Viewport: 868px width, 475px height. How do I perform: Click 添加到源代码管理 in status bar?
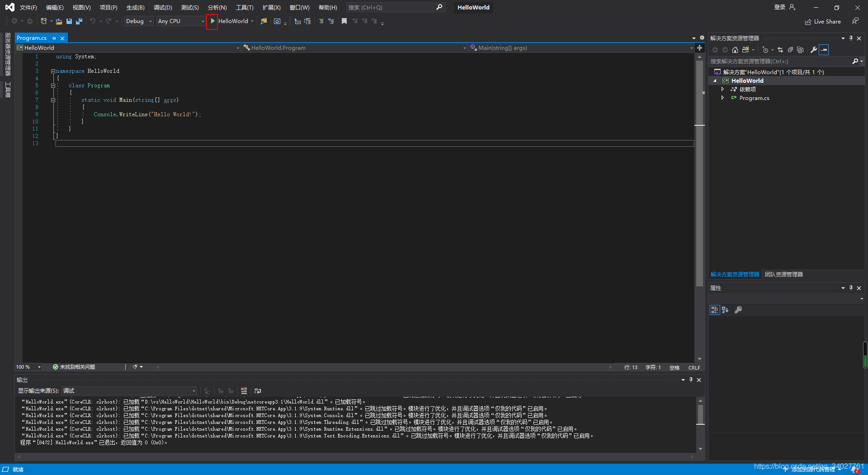click(x=812, y=470)
